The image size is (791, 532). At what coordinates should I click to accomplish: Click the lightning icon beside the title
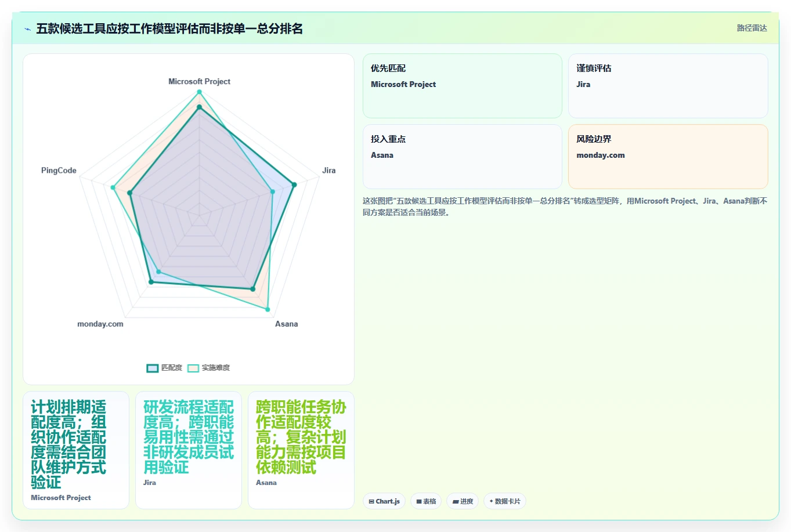click(27, 29)
